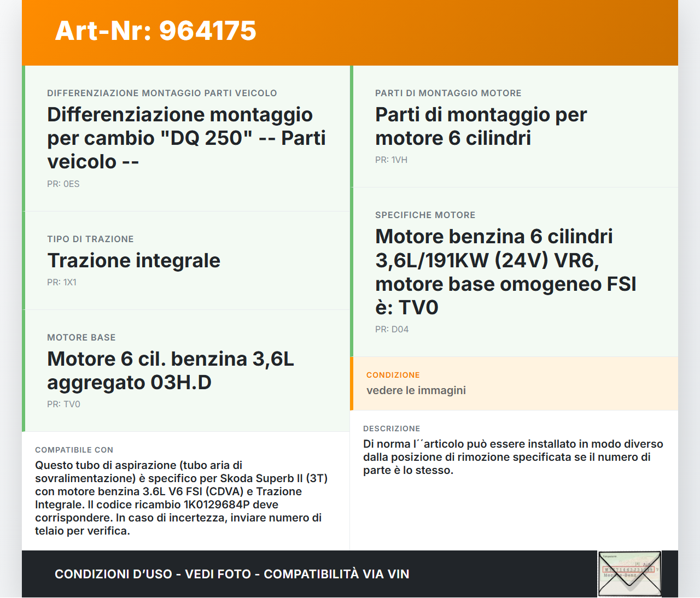
Task: Click the "Art-Nr: 964175" heading
Action: [x=156, y=31]
